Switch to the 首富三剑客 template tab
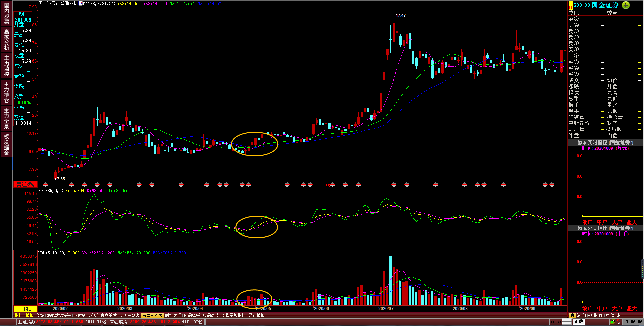 (x=152, y=315)
